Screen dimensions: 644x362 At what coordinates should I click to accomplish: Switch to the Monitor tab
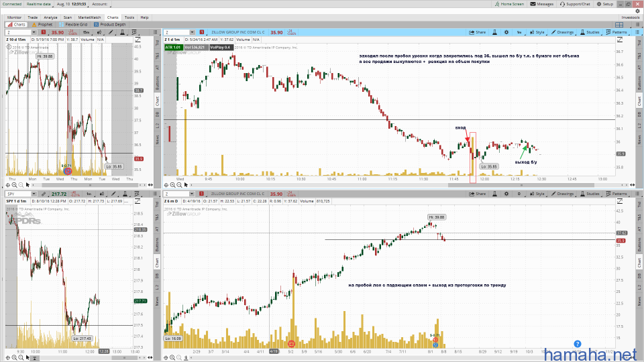click(x=14, y=17)
